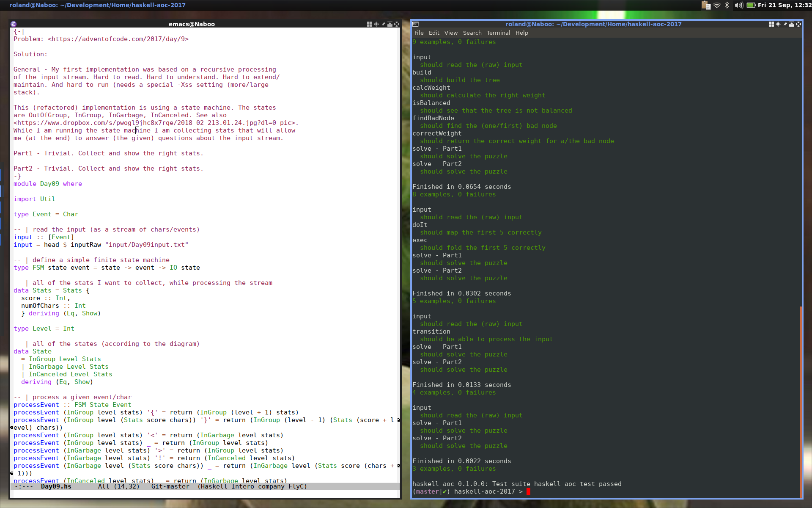The width and height of the screenshot is (812, 508).
Task: Click 'Finished in 0.0022 seconds' in the terminal
Action: coord(462,461)
